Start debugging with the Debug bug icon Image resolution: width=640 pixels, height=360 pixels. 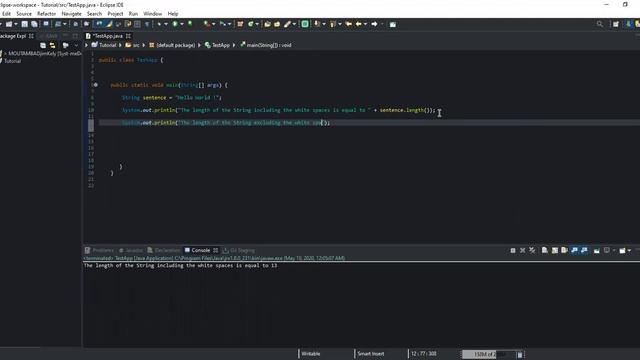click(x=159, y=24)
